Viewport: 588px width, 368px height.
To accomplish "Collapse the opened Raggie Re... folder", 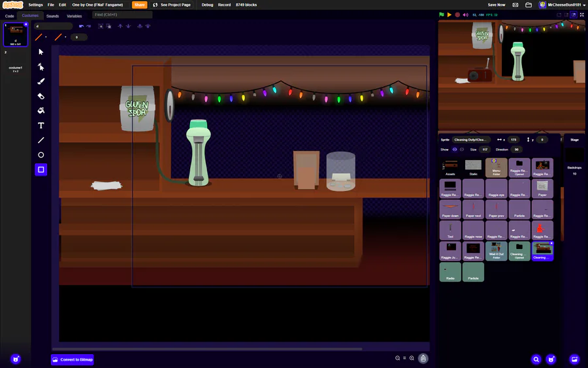I will (519, 167).
